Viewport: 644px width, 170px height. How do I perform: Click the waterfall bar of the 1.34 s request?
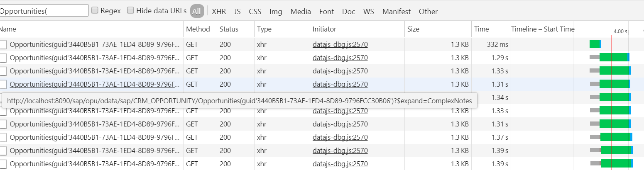[610, 97]
